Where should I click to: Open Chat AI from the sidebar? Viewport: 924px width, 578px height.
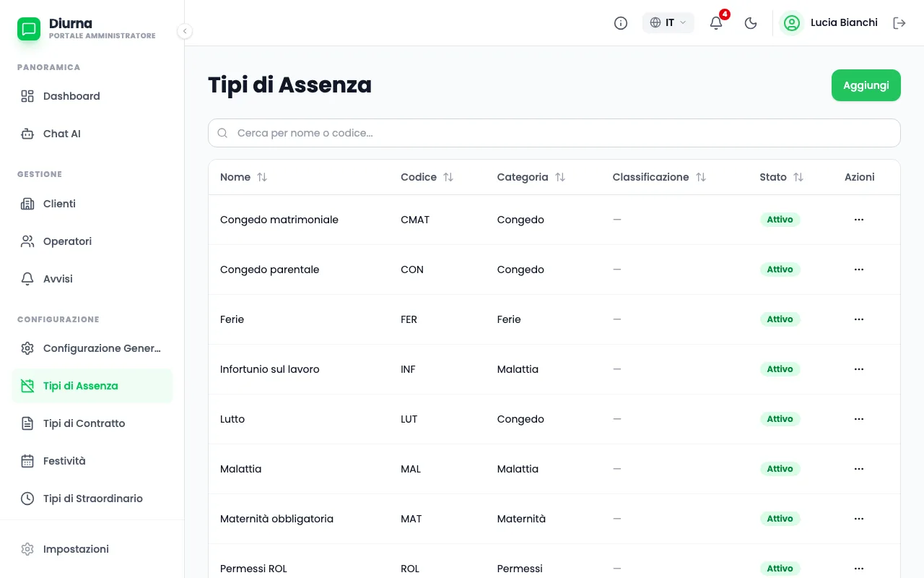point(92,134)
